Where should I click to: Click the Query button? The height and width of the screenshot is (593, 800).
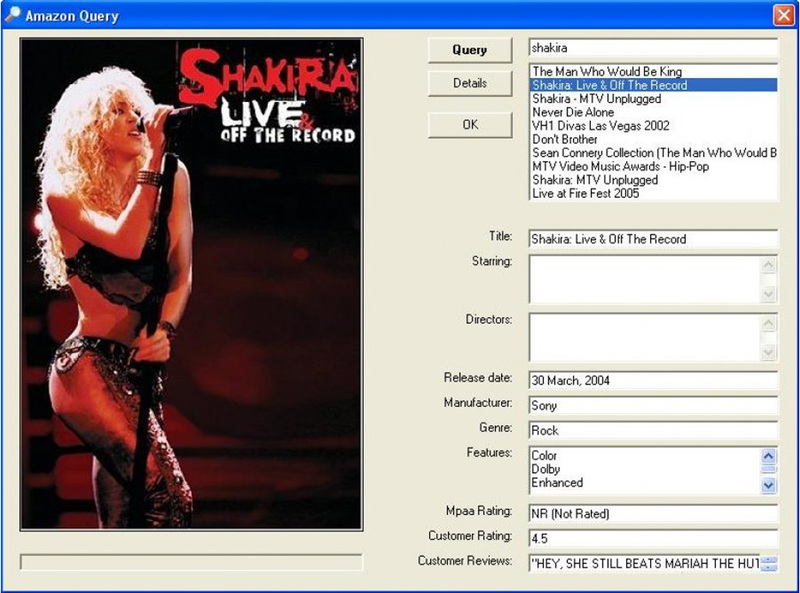469,49
